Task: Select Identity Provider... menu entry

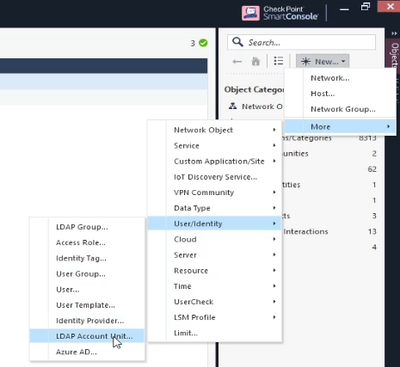Action: click(x=87, y=321)
